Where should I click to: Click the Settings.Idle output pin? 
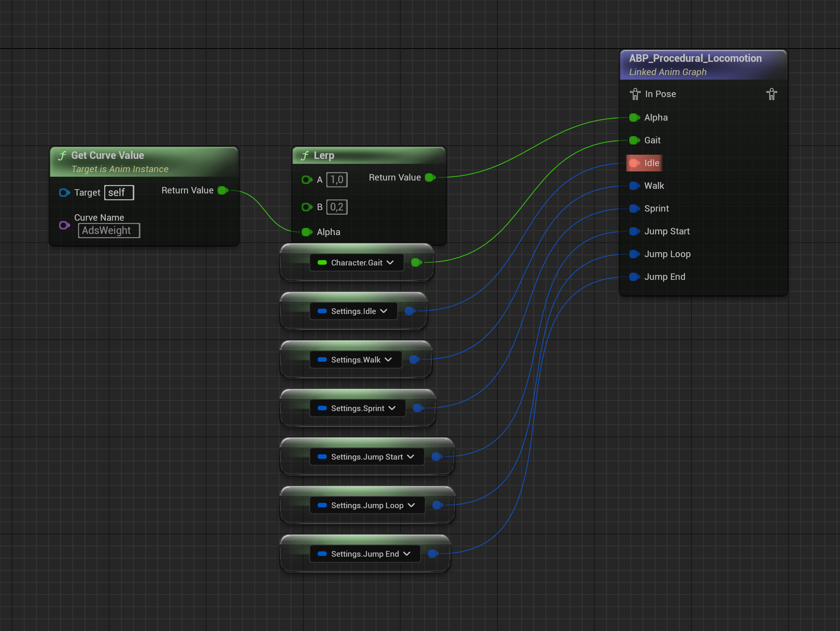[410, 311]
